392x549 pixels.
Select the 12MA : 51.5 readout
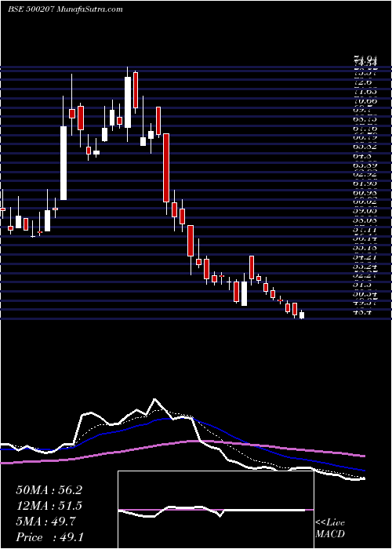49,506
